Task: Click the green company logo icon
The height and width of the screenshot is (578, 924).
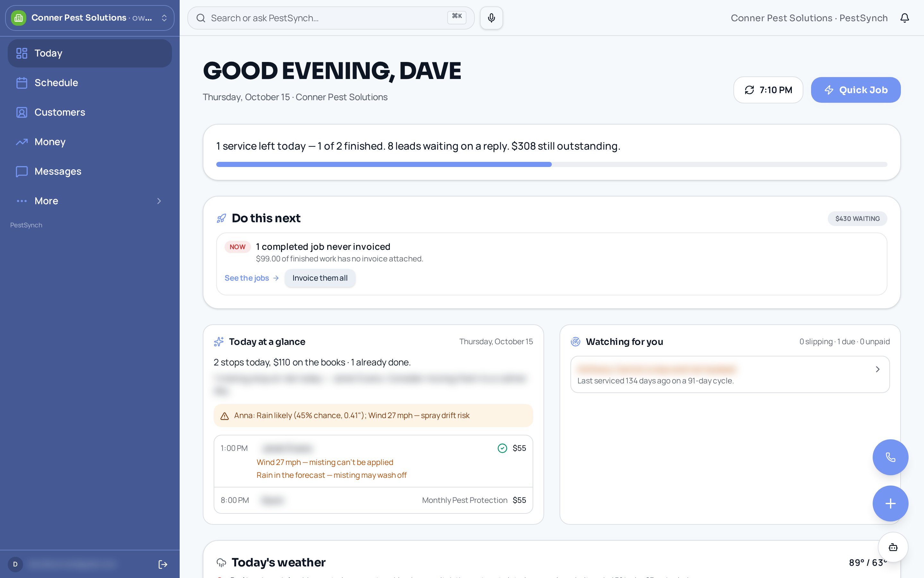Action: pyautogui.click(x=18, y=18)
